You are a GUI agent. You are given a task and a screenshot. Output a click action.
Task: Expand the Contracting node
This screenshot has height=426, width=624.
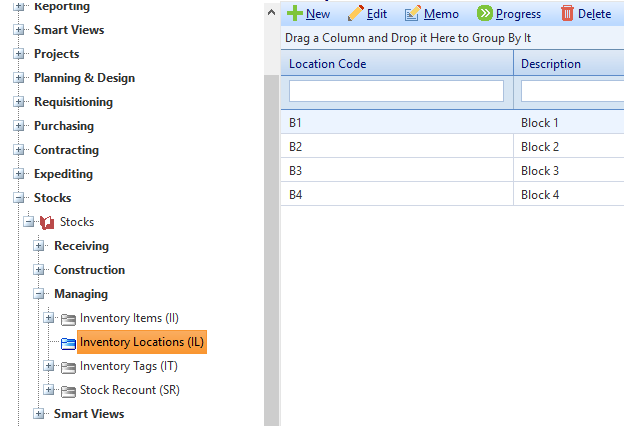[18, 150]
